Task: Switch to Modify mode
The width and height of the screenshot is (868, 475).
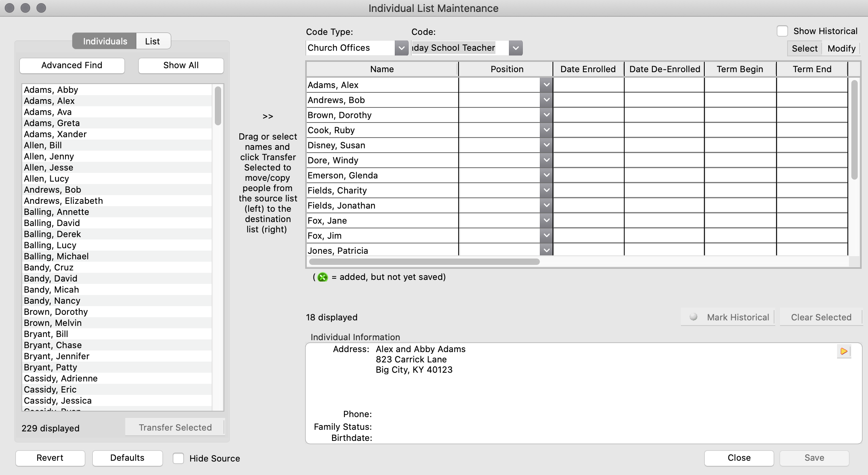Action: click(841, 48)
